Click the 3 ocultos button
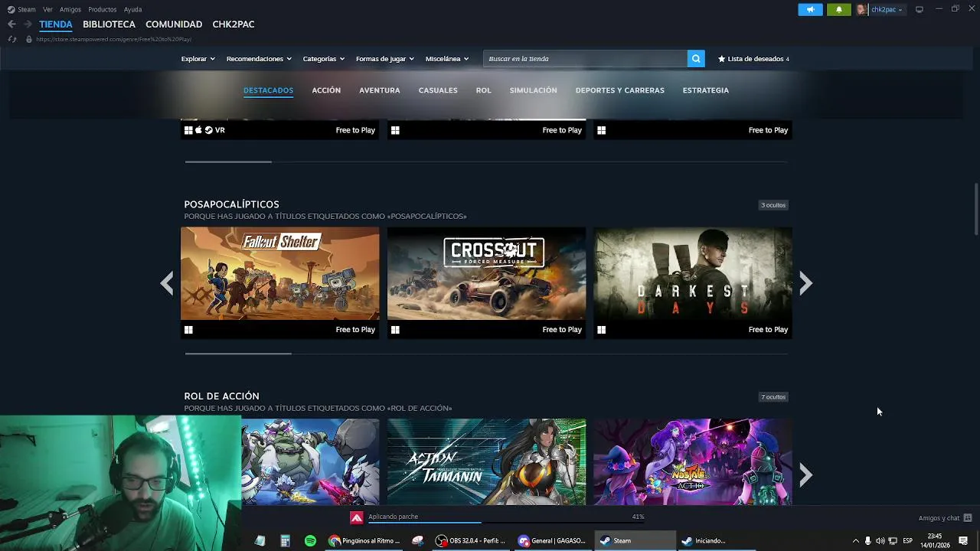 click(773, 205)
